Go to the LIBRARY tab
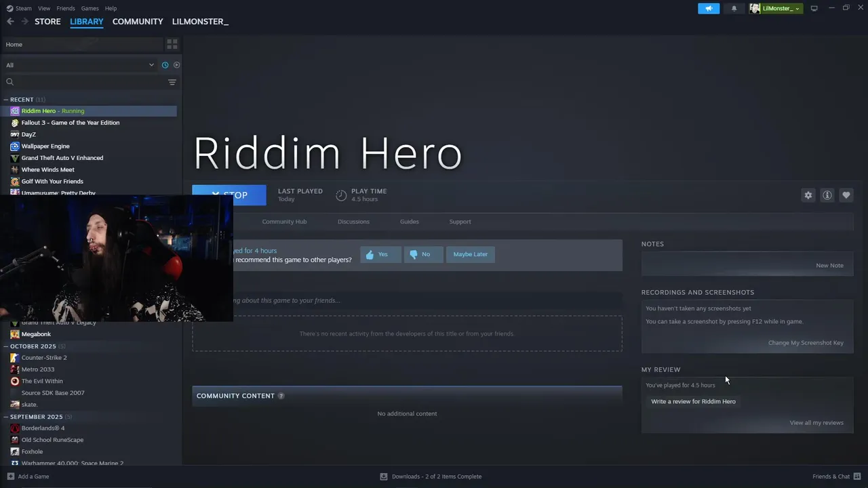 (87, 22)
